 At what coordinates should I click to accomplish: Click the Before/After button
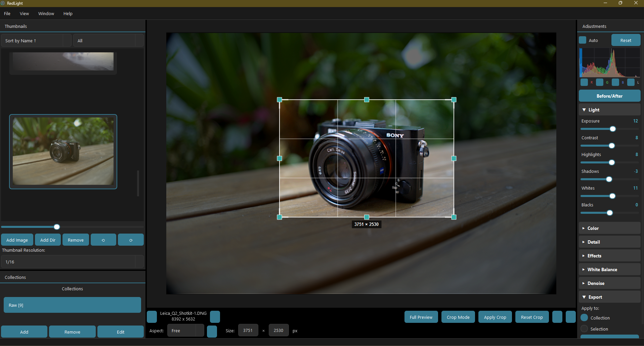point(609,96)
